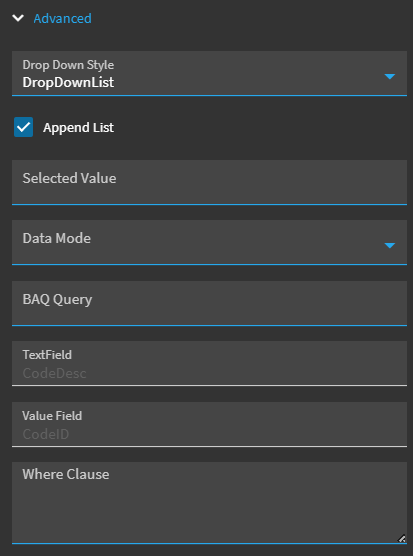Image resolution: width=413 pixels, height=556 pixels.
Task: Select the DropDownList value text
Action: click(68, 82)
